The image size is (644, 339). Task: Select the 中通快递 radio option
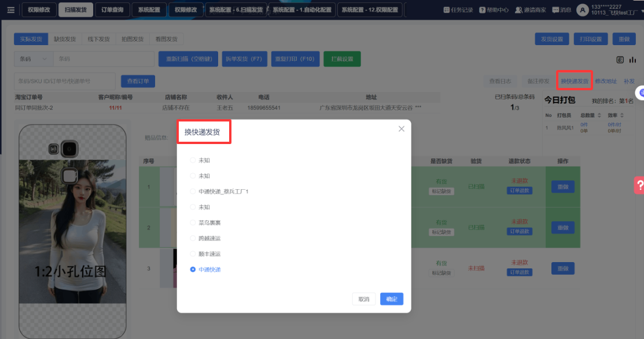point(205,270)
